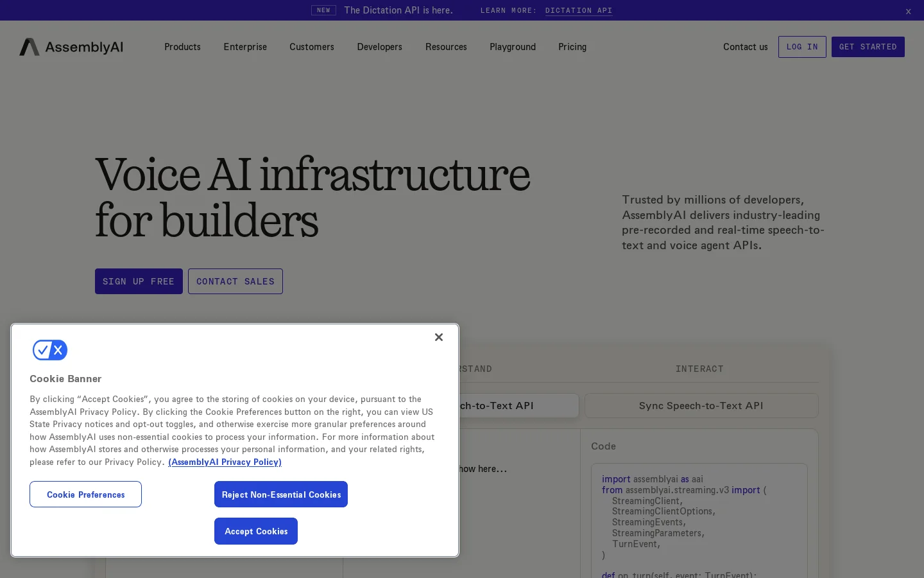Click 'The Dictation API is here.' text

(398, 10)
